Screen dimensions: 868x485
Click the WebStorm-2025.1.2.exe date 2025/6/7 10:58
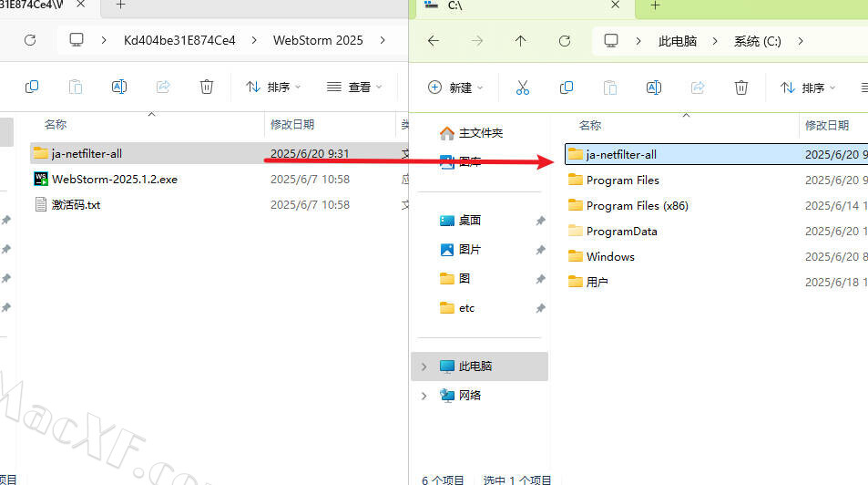click(x=310, y=179)
